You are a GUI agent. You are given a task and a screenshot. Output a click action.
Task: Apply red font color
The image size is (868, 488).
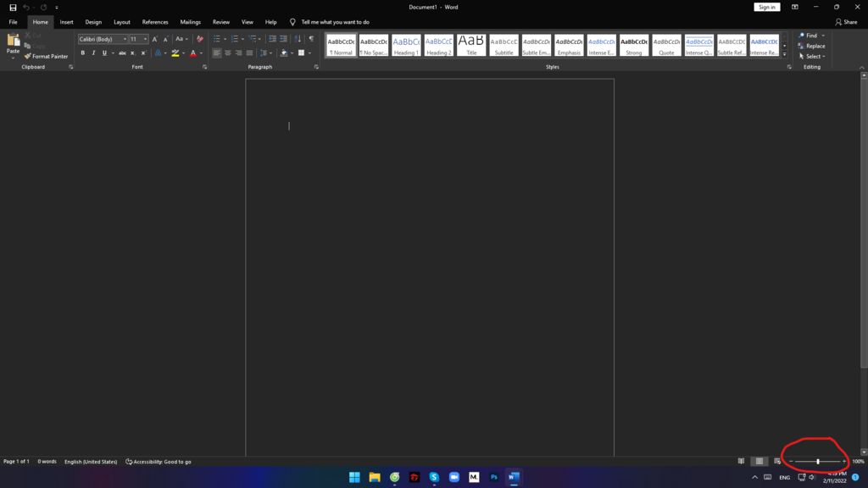coord(193,53)
